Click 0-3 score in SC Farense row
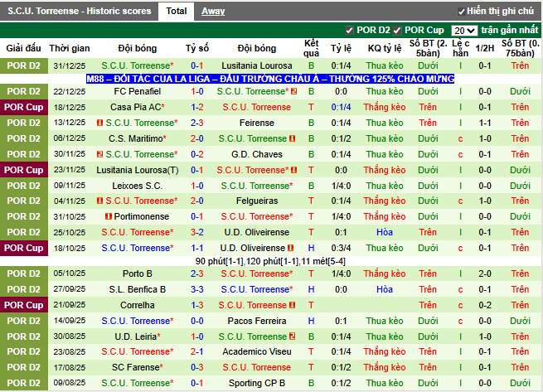Screen dimensions: 543x392 [x=197, y=367]
